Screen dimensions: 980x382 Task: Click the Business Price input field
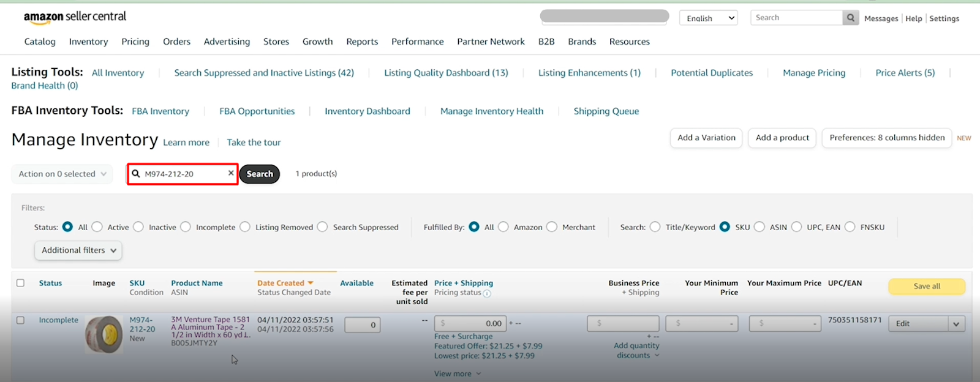623,323
